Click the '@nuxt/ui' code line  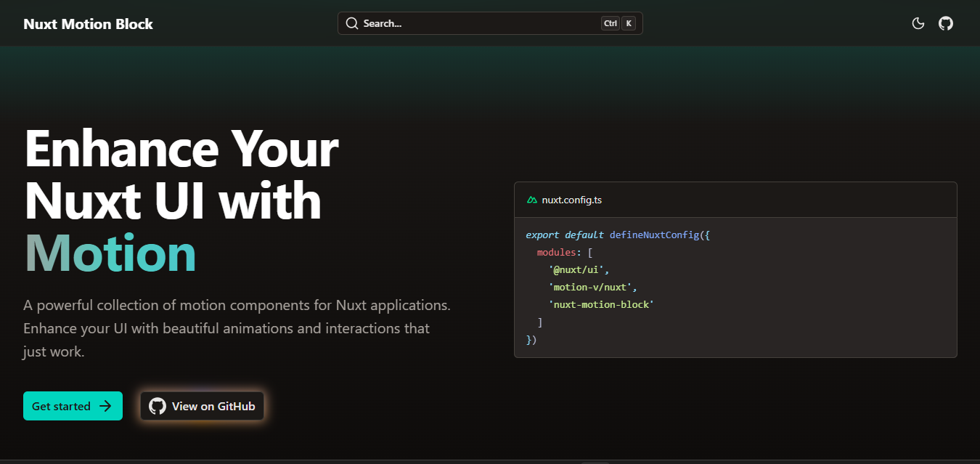pyautogui.click(x=579, y=269)
